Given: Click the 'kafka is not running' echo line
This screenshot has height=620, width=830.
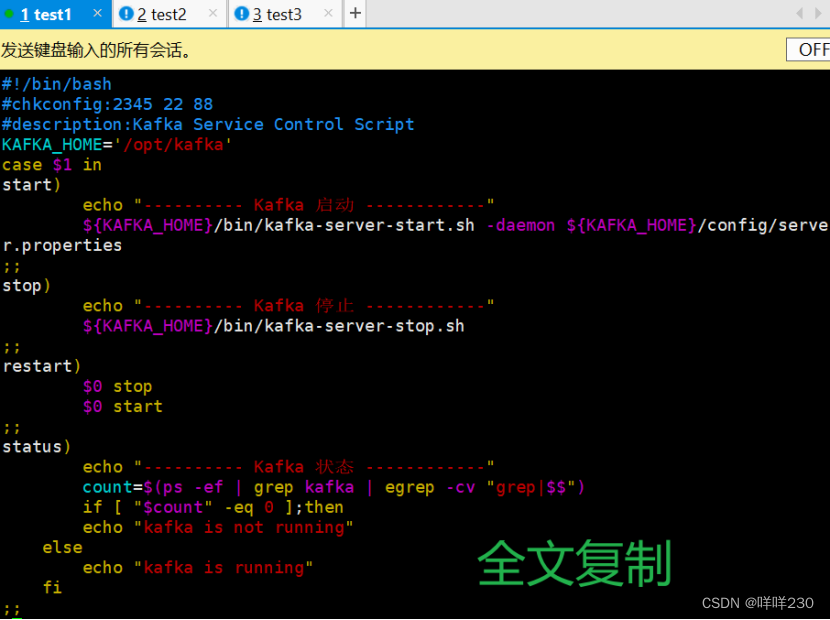Looking at the screenshot, I should point(218,527).
